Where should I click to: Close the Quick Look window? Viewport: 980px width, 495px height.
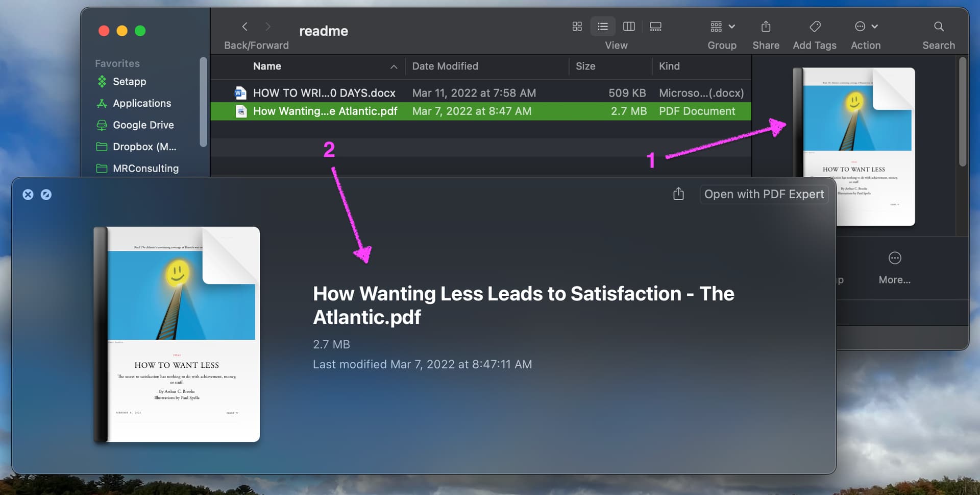click(x=28, y=195)
